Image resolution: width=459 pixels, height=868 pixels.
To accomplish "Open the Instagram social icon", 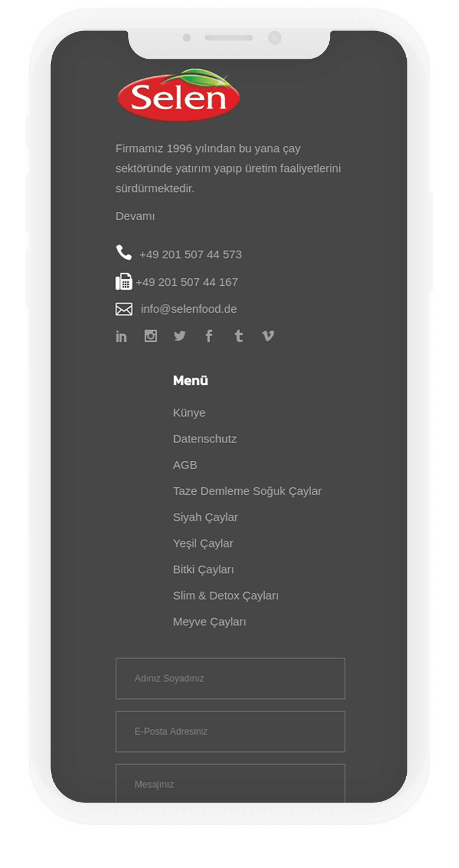I will click(x=151, y=336).
